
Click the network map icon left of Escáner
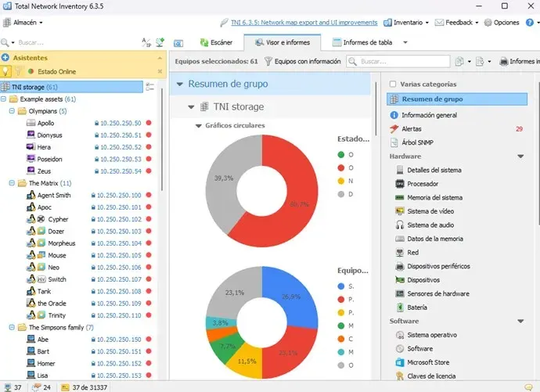[178, 43]
